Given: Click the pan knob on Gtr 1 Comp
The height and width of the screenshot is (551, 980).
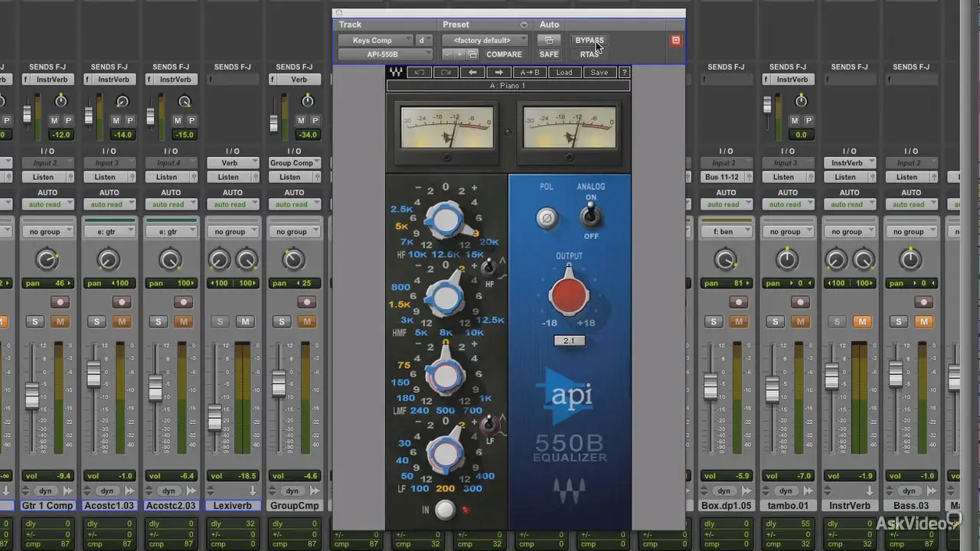Looking at the screenshot, I should pyautogui.click(x=47, y=260).
